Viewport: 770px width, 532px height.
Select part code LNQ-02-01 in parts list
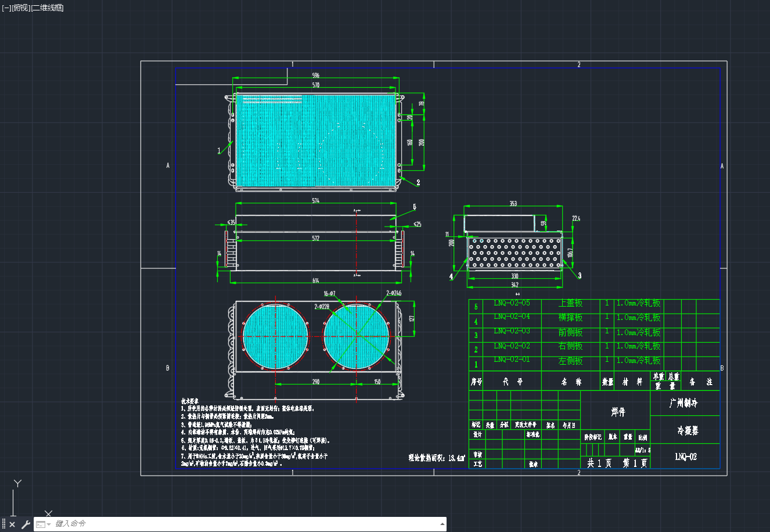click(x=512, y=360)
